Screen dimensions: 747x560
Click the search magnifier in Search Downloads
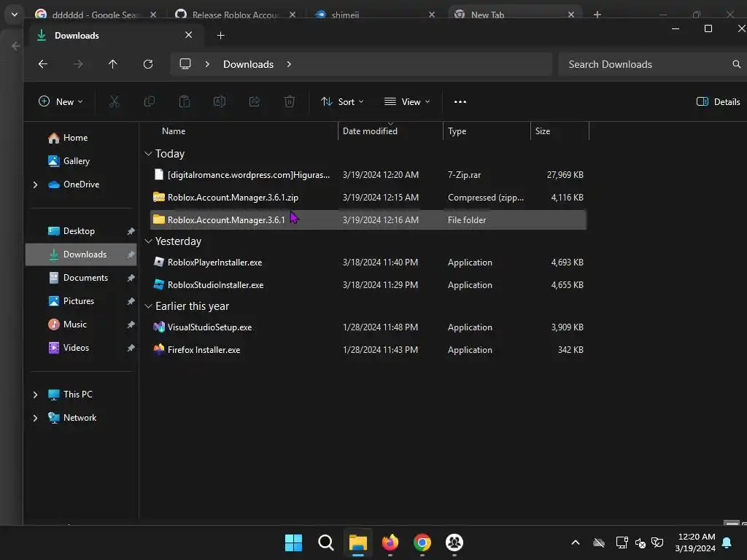point(737,64)
